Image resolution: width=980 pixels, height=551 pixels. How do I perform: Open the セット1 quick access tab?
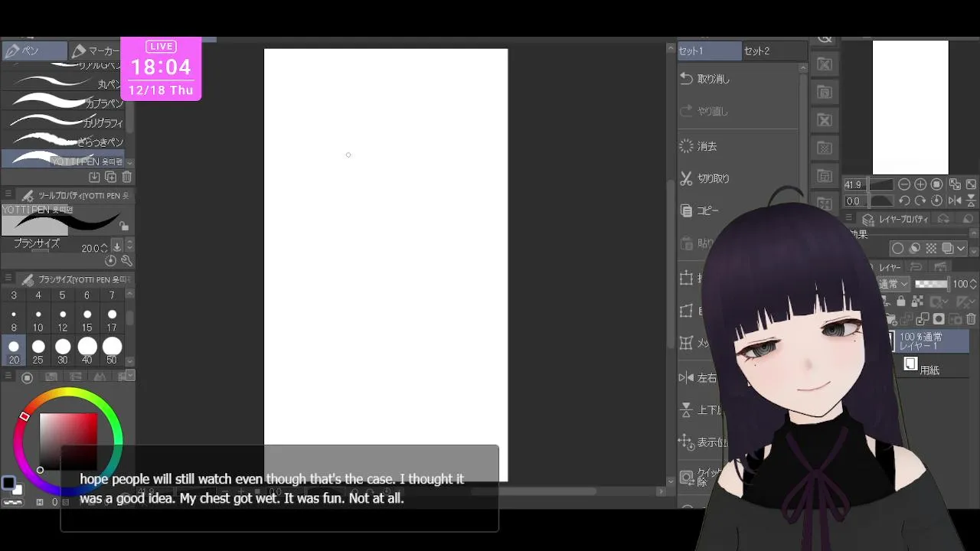(x=709, y=51)
